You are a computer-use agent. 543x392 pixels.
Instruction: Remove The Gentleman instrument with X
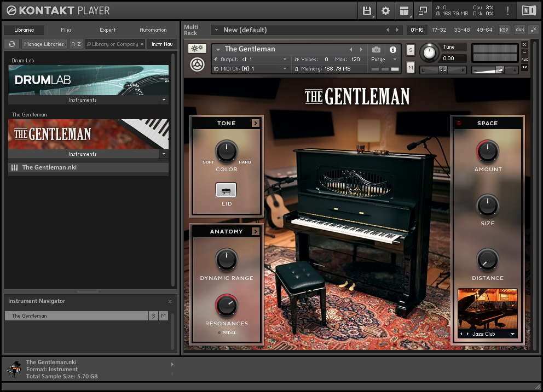click(x=524, y=45)
